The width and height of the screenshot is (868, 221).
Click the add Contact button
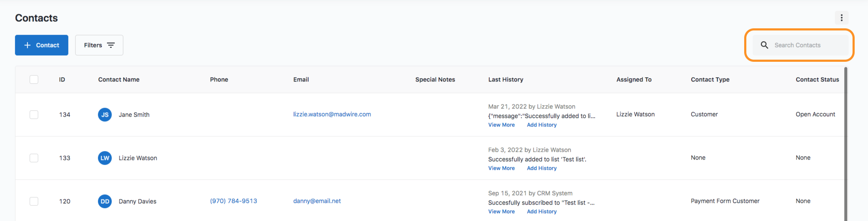tap(42, 45)
